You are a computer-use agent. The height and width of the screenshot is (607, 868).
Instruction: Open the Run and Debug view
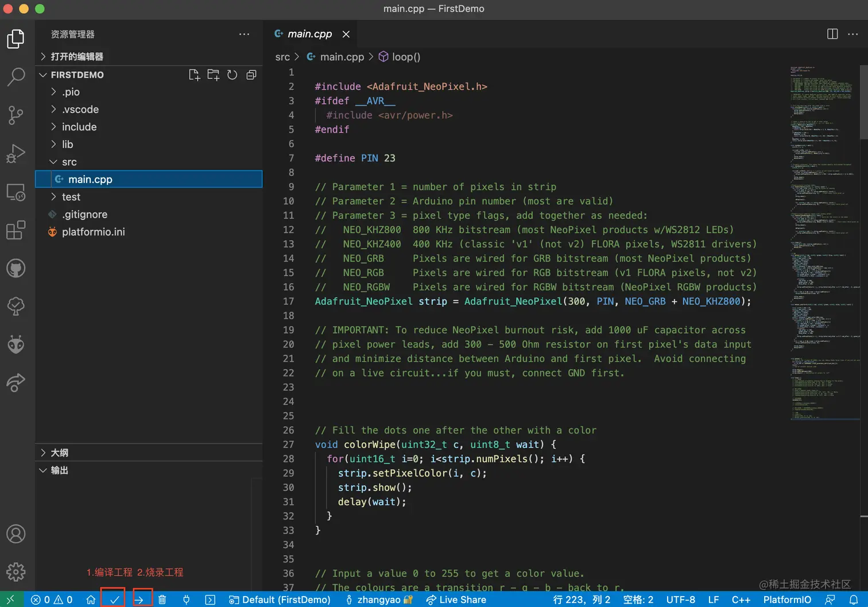coord(15,153)
